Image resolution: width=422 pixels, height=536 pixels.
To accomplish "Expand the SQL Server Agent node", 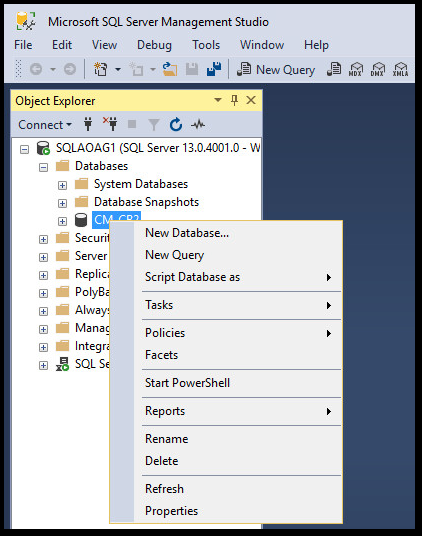I will [x=43, y=365].
